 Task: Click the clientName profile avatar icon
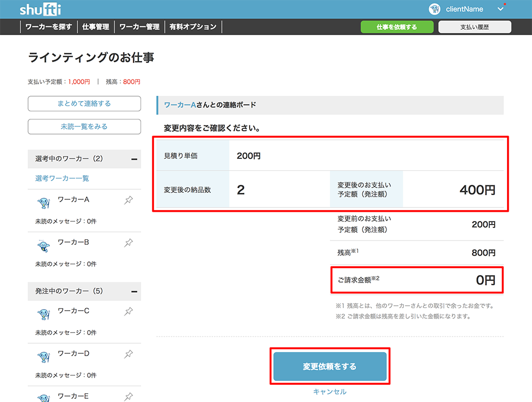[x=434, y=9]
